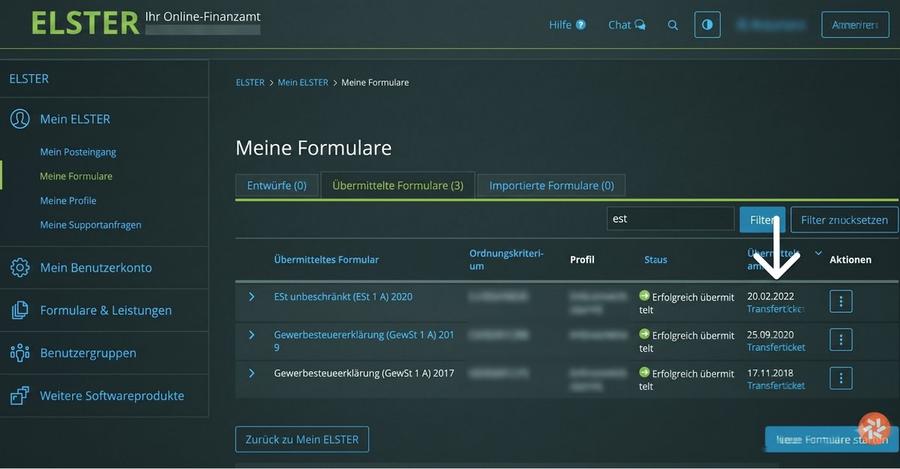Click green status icon for ESt 2020
The width and height of the screenshot is (900, 469).
(x=644, y=296)
